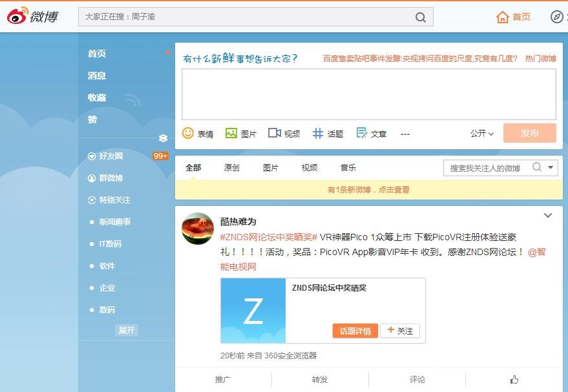568x392 pixels.
Task: Click the 好友圈 heart icon
Action: pyautogui.click(x=92, y=156)
